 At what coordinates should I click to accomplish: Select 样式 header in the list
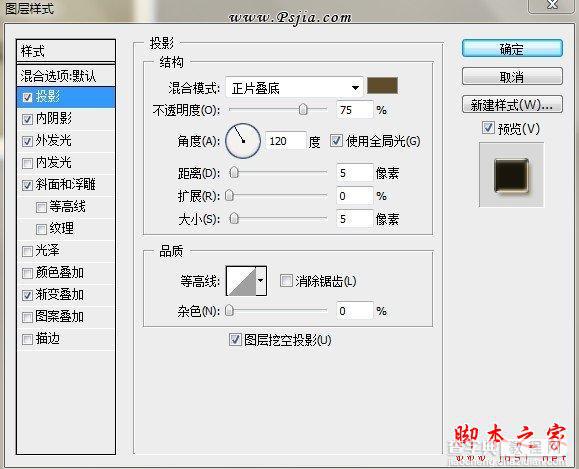pyautogui.click(x=66, y=51)
